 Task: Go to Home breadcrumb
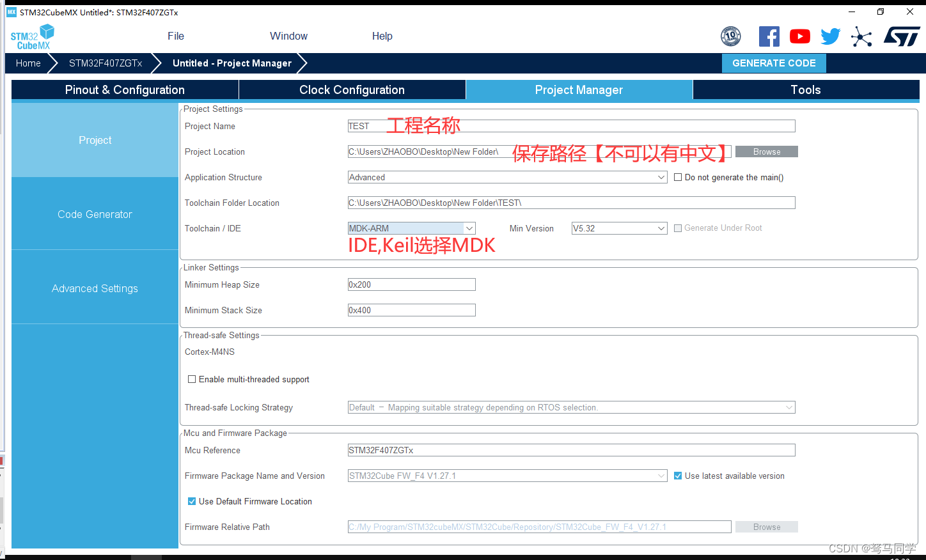point(28,63)
